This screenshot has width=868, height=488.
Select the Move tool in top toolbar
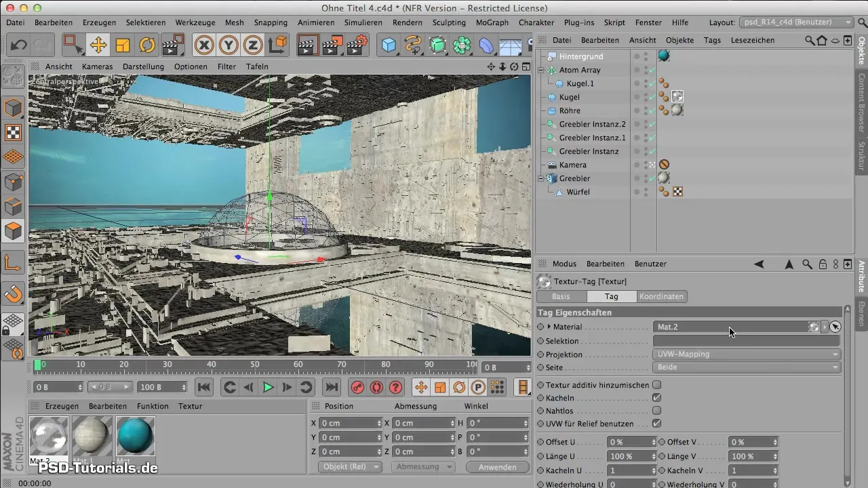(x=98, y=45)
